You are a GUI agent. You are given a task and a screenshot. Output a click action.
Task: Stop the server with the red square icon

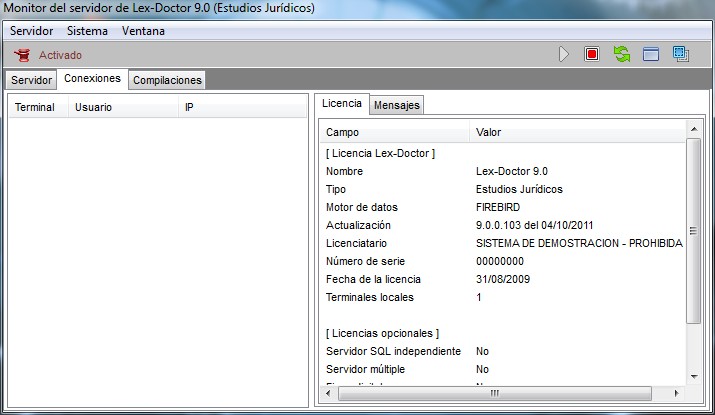pyautogui.click(x=592, y=54)
